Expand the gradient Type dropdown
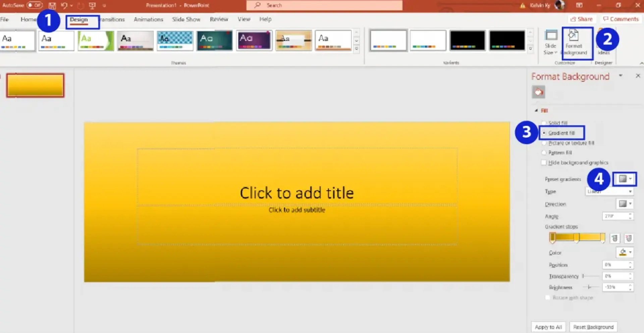 tap(609, 191)
